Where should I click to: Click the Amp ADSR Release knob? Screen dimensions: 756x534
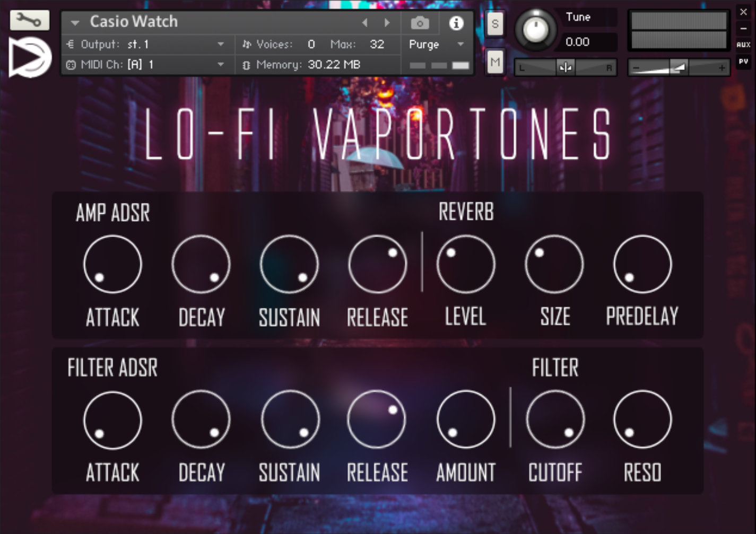(377, 264)
